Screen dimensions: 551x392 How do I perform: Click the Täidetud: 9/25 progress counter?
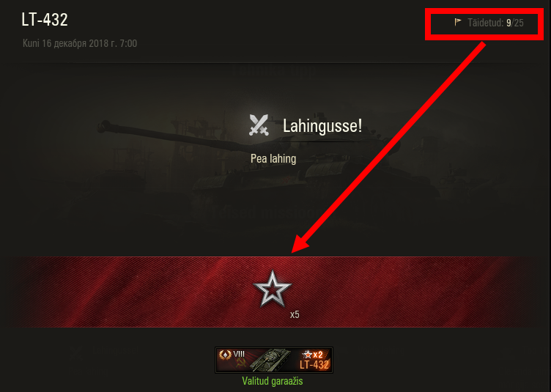[495, 23]
